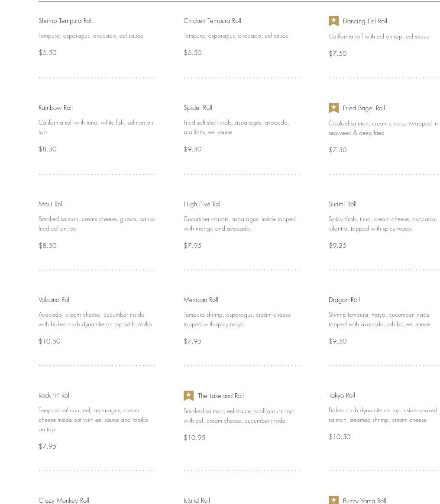Click the star badge beside Buzzy Yama Roll
Screen dimensions: 440x504
[333, 500]
